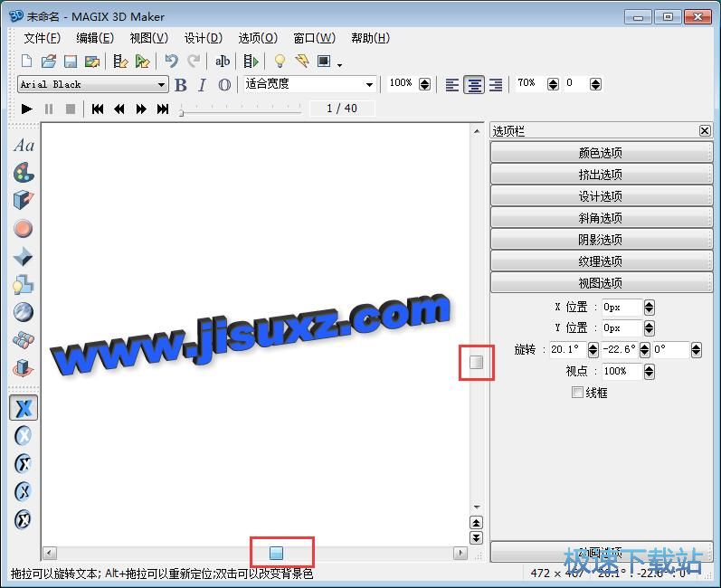Select the color palette tool
The height and width of the screenshot is (588, 721).
click(x=24, y=173)
